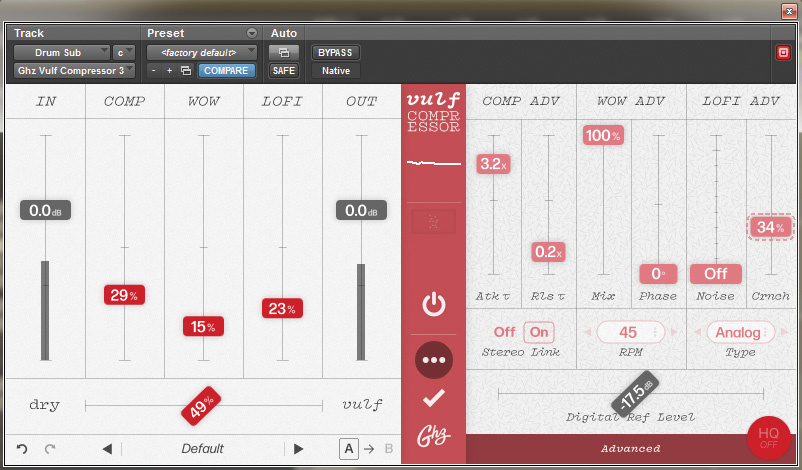Select the A preset slot
802x470 pixels.
[x=349, y=449]
